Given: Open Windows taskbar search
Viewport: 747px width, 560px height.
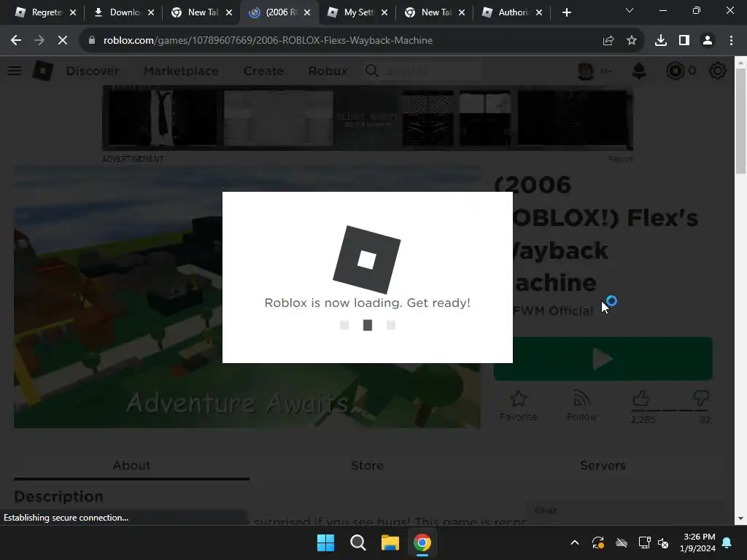Looking at the screenshot, I should coord(357,542).
